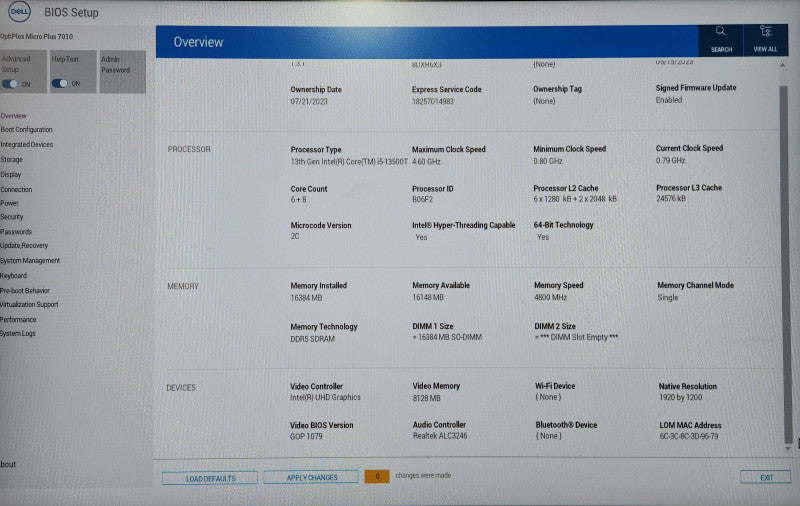The image size is (800, 506).
Task: Click the Dell logo
Action: tap(19, 12)
